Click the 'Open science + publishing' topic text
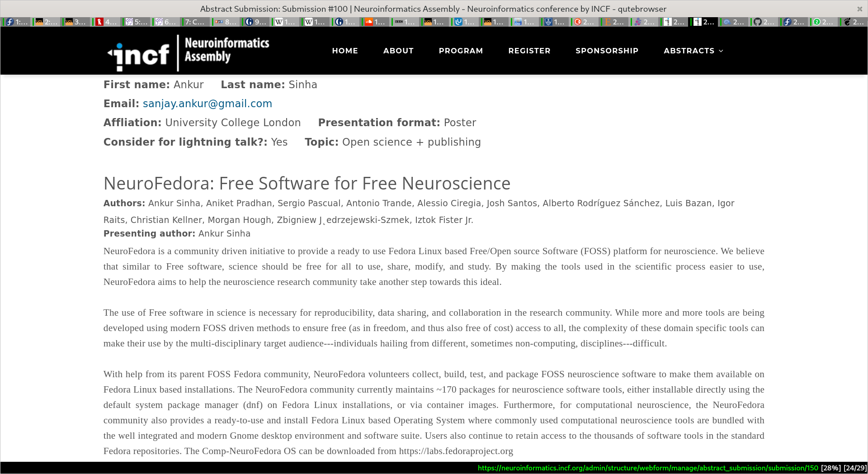868x474 pixels. pyautogui.click(x=411, y=142)
